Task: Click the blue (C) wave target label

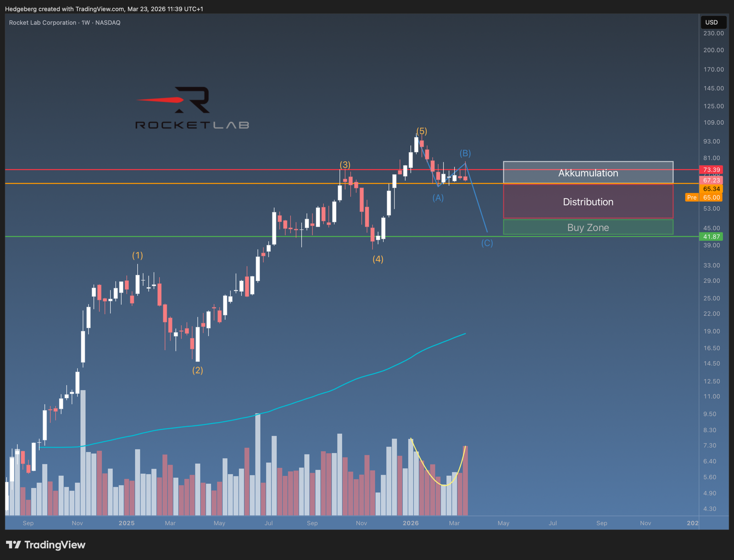Action: point(487,243)
